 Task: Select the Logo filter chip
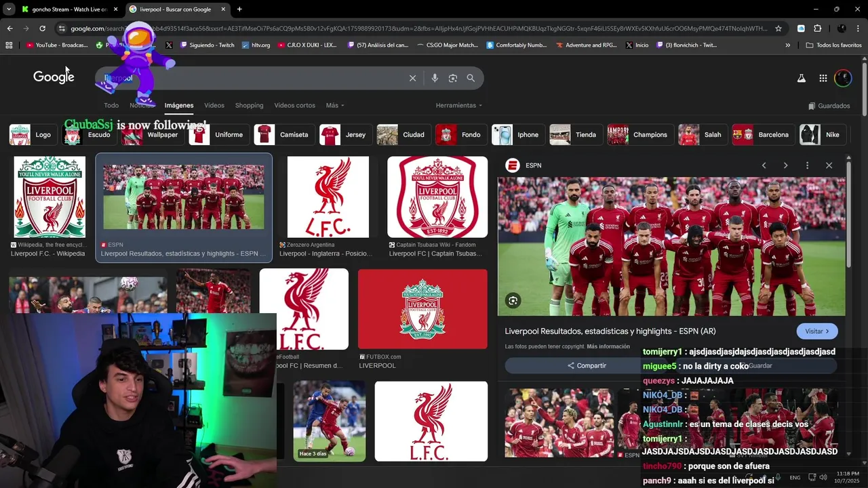[x=32, y=135]
